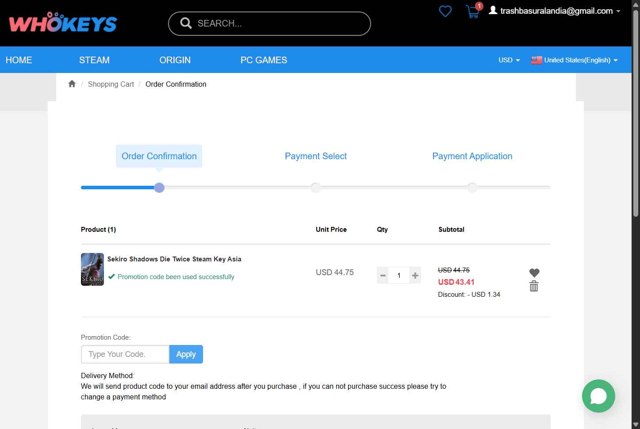Click the Shopping Cart breadcrumb link

coord(111,84)
